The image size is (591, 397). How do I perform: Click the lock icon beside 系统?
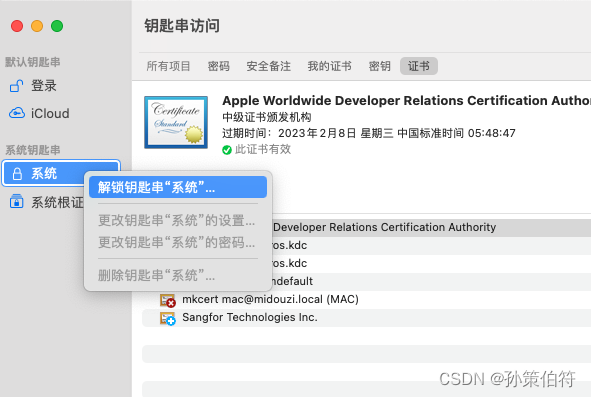17,174
